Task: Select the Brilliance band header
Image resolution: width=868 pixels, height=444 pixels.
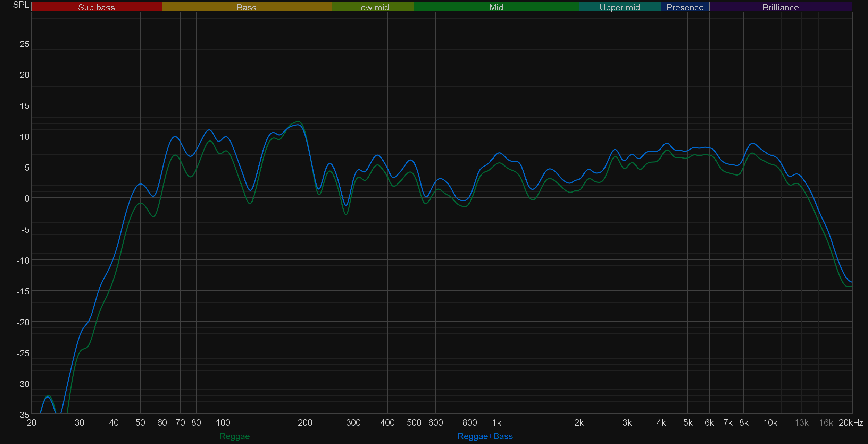Action: pyautogui.click(x=781, y=7)
